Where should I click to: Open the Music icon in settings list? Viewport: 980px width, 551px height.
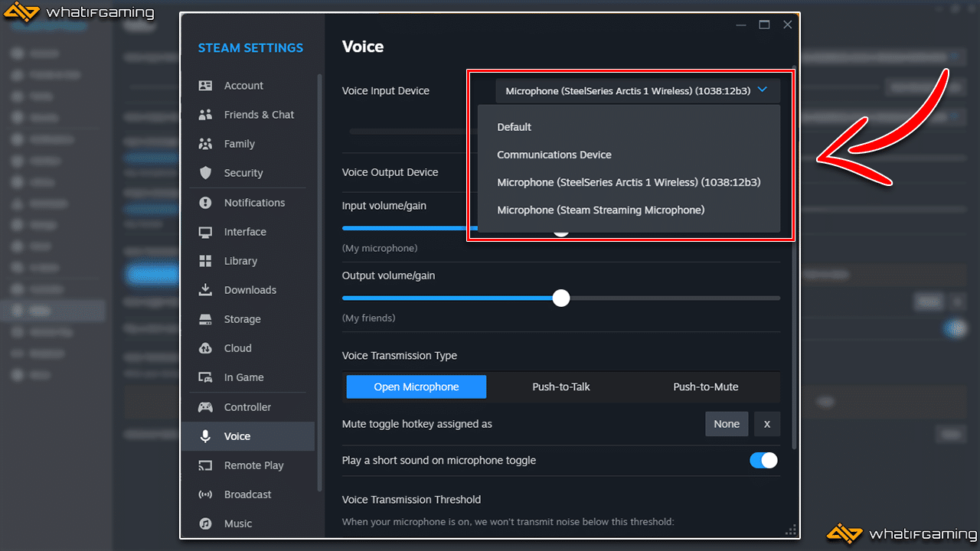pos(205,523)
